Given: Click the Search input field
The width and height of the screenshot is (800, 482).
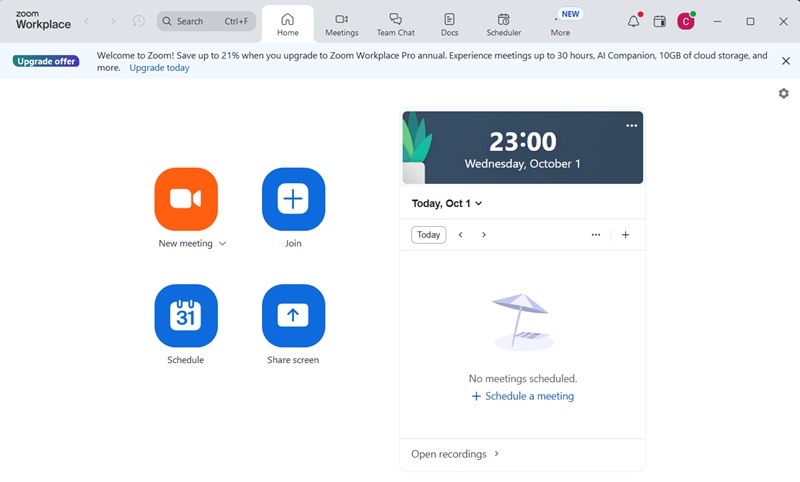Looking at the screenshot, I should point(206,21).
